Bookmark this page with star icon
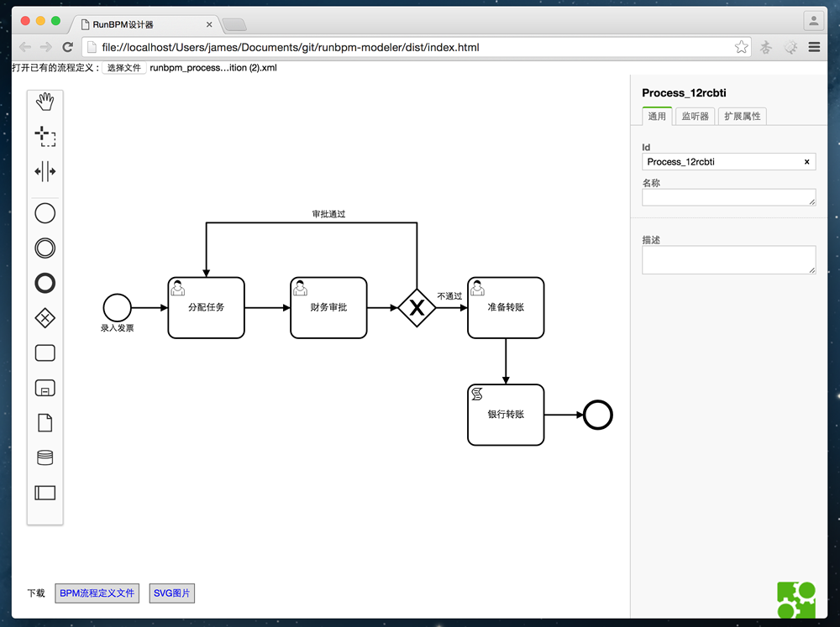The width and height of the screenshot is (840, 627). [742, 47]
